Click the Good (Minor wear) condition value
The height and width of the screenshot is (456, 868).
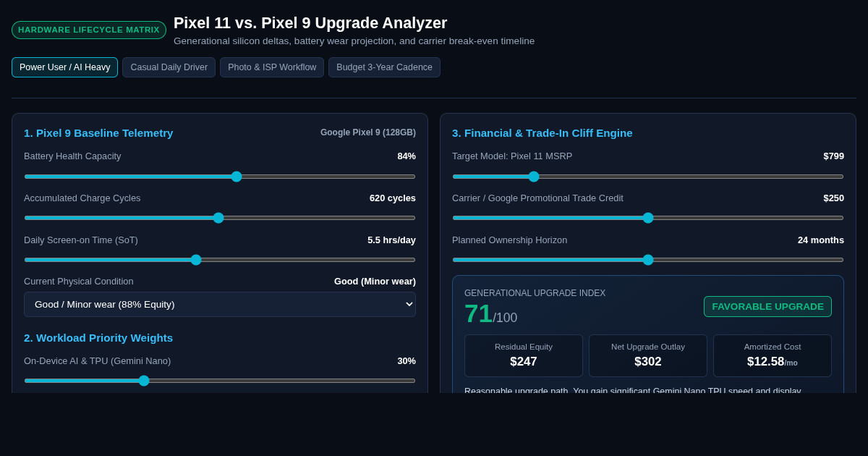[x=375, y=282]
